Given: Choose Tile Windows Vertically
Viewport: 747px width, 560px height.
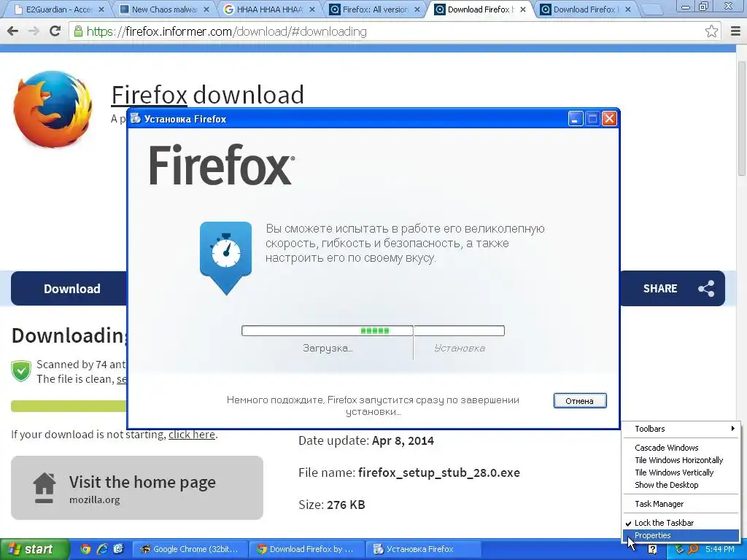Looking at the screenshot, I should point(682,472).
